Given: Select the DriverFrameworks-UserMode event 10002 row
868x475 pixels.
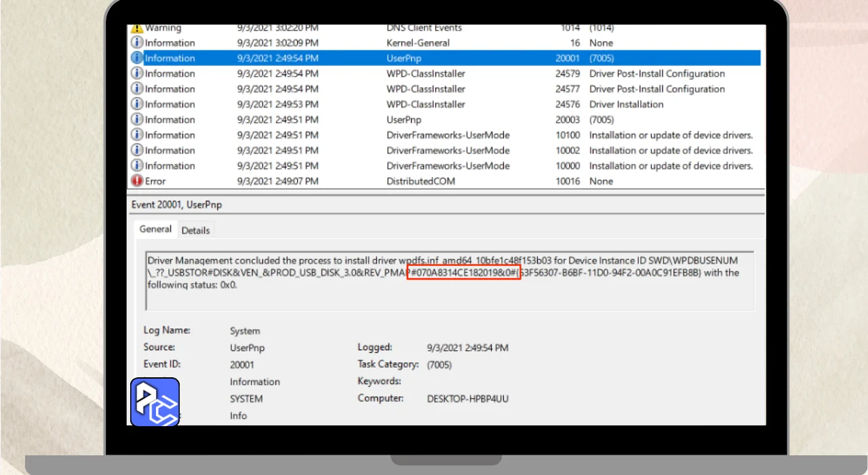Looking at the screenshot, I should tap(448, 151).
